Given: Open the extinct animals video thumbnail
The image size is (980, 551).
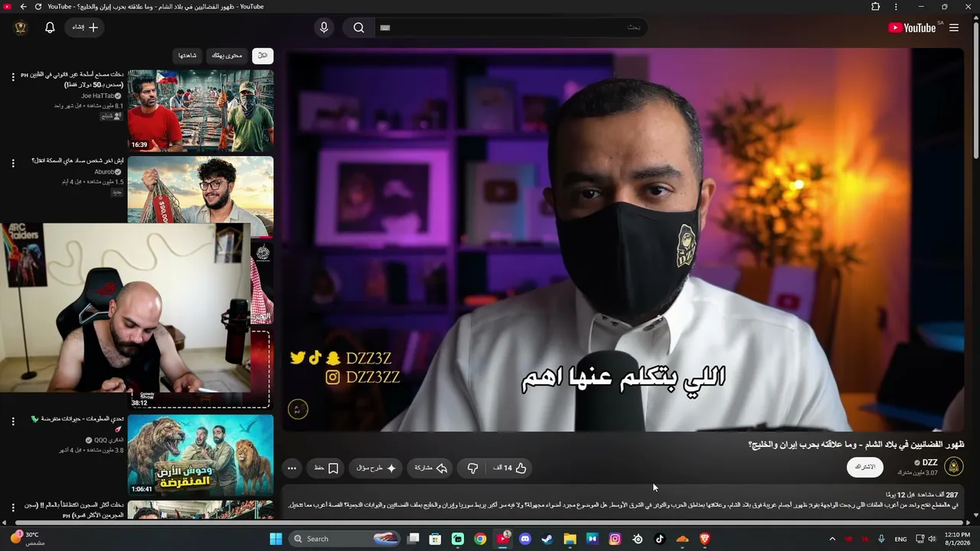Looking at the screenshot, I should click(x=201, y=455).
